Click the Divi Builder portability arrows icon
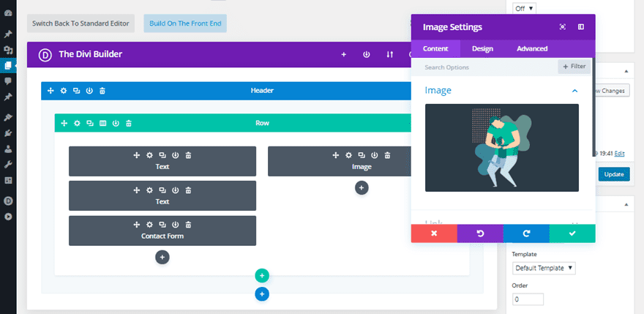Viewport: 644px width, 314px height. (x=390, y=54)
